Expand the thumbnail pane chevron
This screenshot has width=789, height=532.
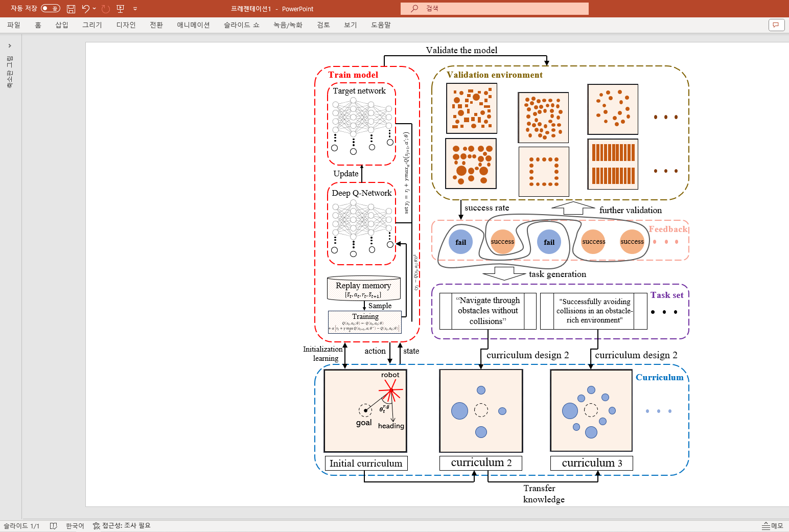(x=10, y=46)
